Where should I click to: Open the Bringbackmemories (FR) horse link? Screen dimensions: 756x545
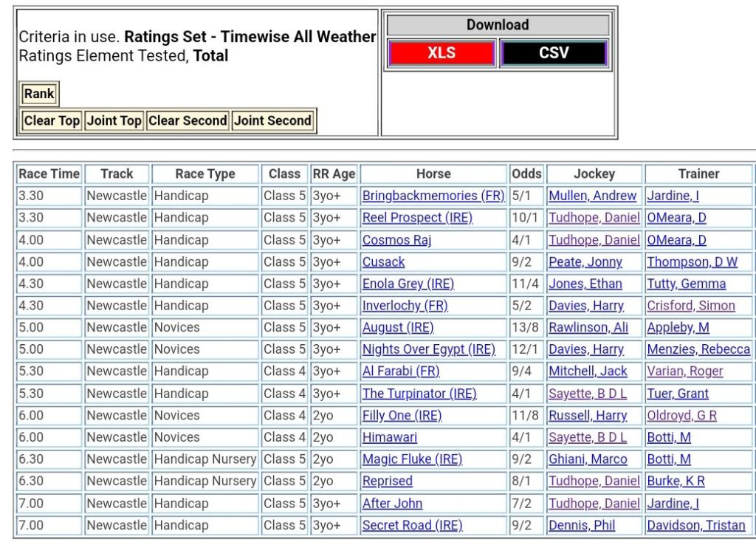click(x=433, y=196)
